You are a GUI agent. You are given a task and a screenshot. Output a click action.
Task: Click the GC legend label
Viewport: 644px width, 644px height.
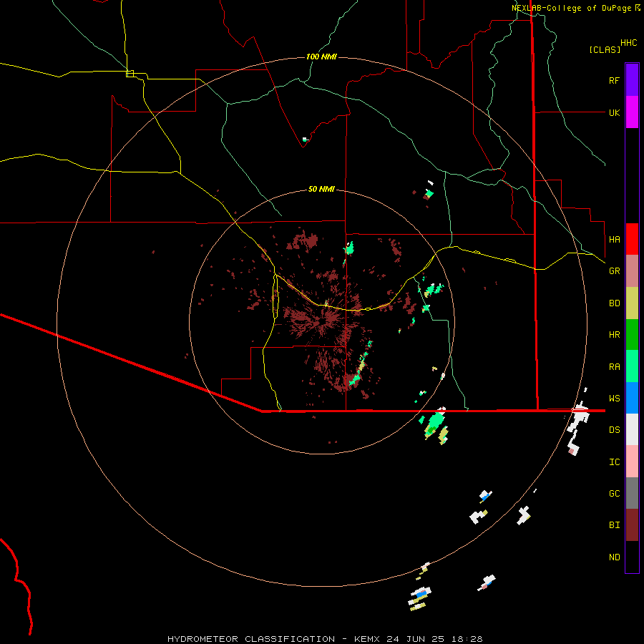pos(614,494)
